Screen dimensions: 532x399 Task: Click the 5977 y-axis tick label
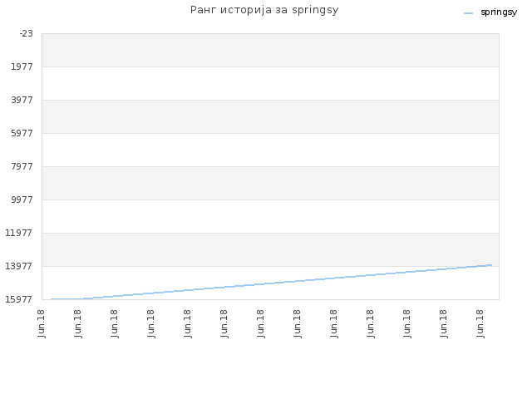(x=22, y=133)
